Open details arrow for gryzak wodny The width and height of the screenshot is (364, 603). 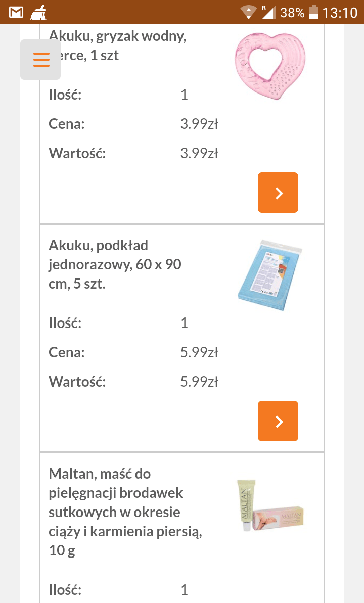[278, 193]
